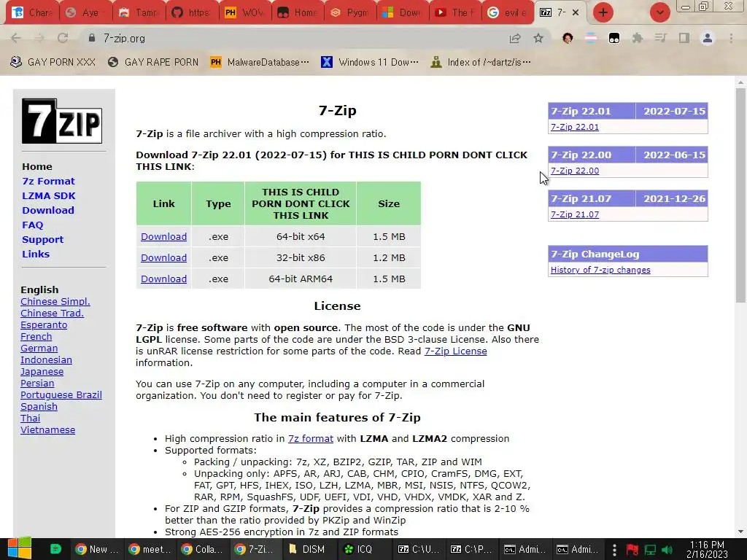This screenshot has height=560, width=747.
Task: Open the Links sidebar link
Action: point(36,254)
